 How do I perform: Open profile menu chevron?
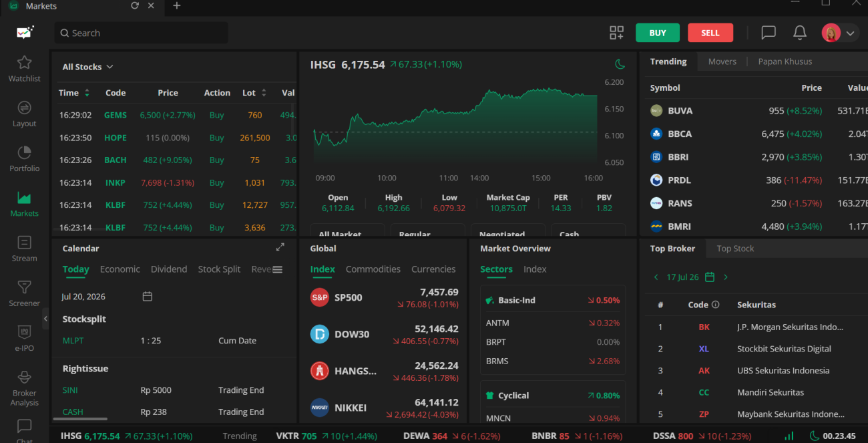[x=851, y=33]
